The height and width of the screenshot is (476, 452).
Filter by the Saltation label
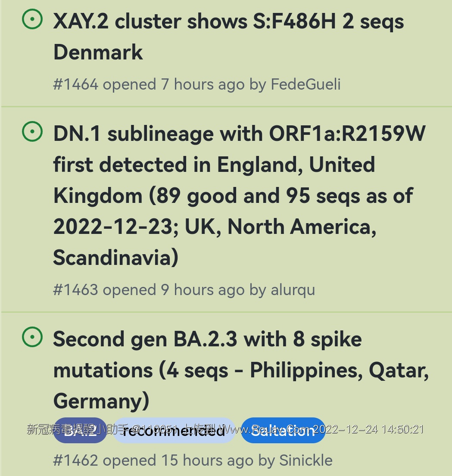pos(283,431)
